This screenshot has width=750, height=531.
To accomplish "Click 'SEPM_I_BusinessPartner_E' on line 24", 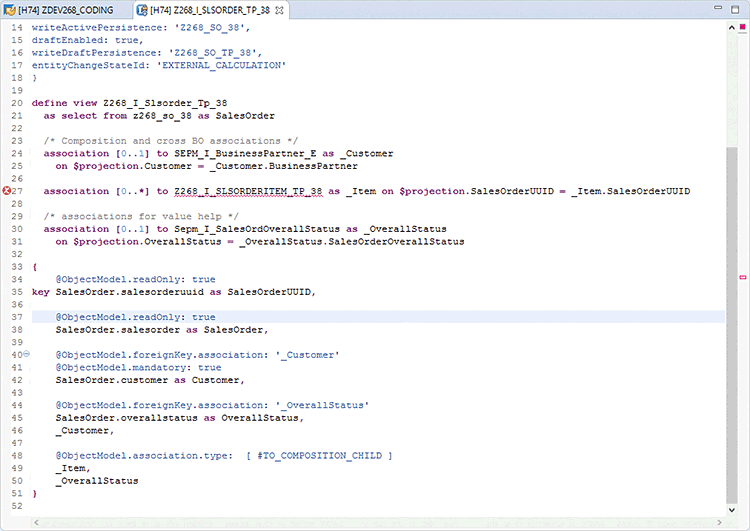I will tap(245, 154).
